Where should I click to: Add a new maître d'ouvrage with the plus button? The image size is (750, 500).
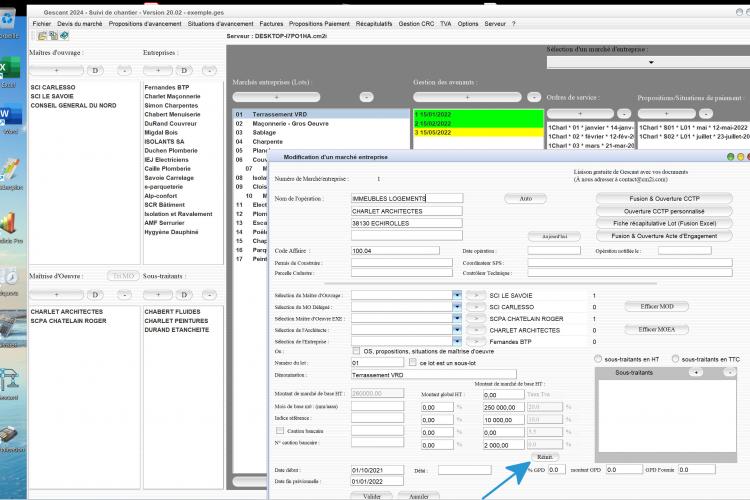coord(56,70)
